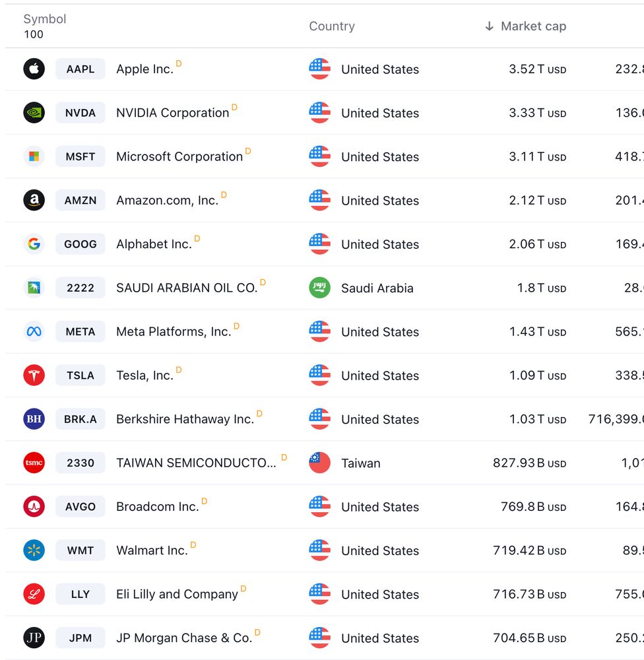The image size is (644, 660).
Task: Click the Amazon logo icon
Action: pyautogui.click(x=34, y=200)
